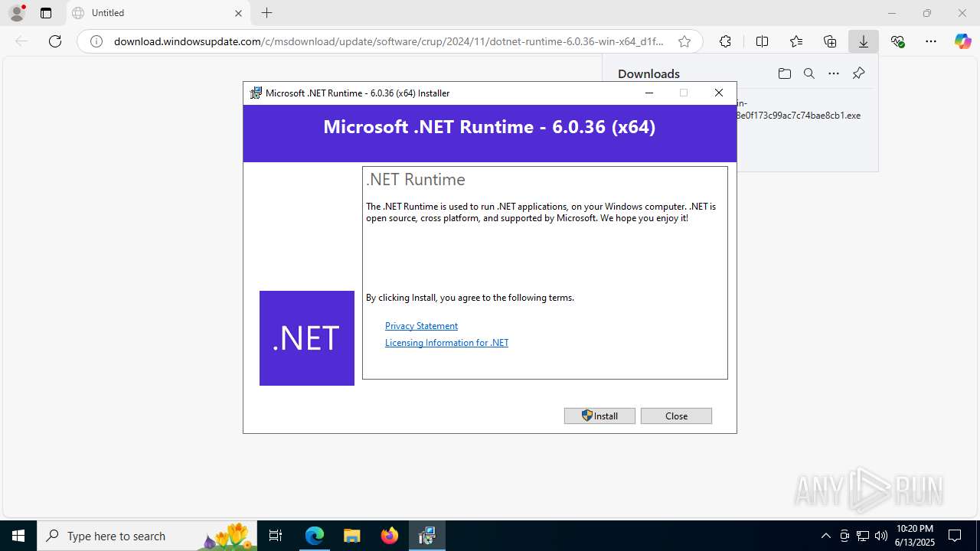This screenshot has width=980, height=551.
Task: Open the clock showing 10:20 PM
Action: click(915, 536)
